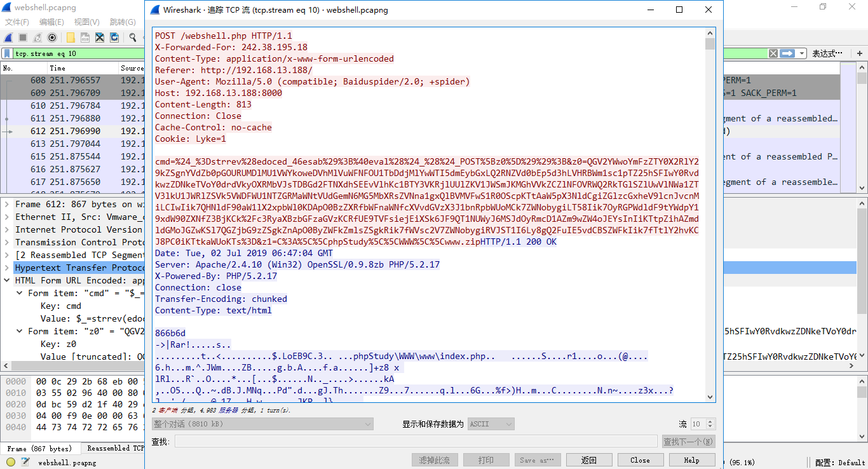
Task: Collapse the Form item "z0" row
Action: coord(20,331)
